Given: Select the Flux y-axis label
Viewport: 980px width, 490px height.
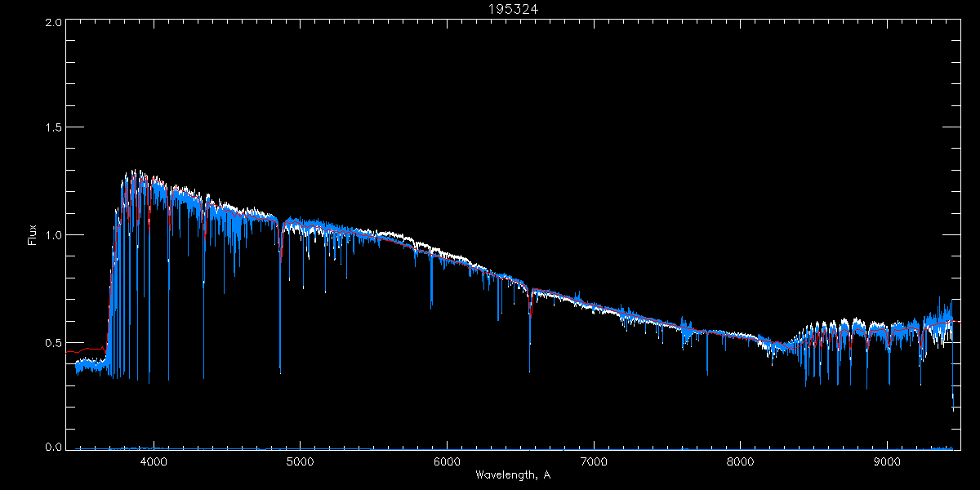Looking at the screenshot, I should point(33,234).
